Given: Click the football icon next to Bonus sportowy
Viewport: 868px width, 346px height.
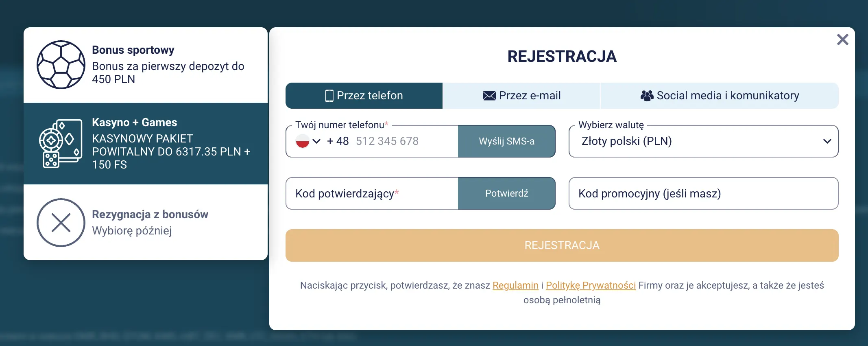Looking at the screenshot, I should tap(61, 65).
